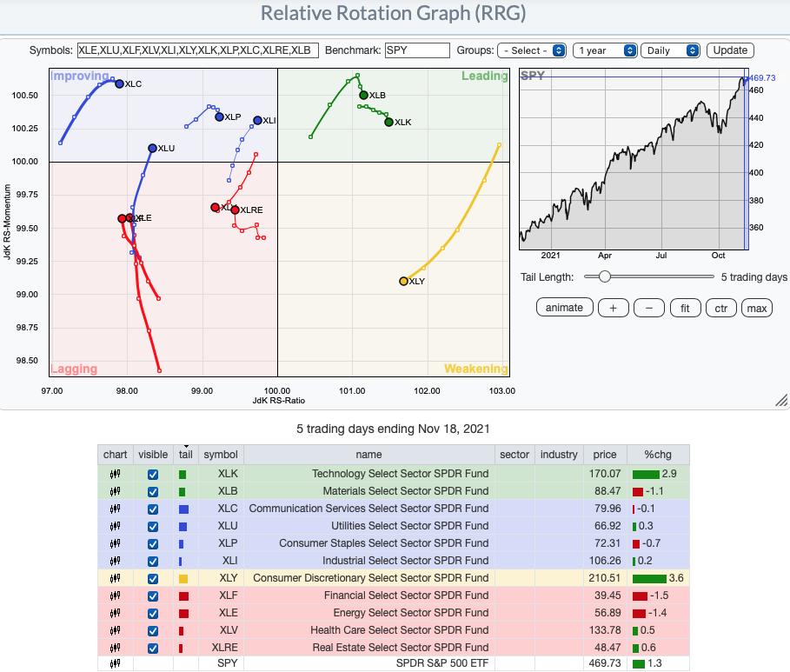Uncheck visible box for XLRE
Image resolution: width=790 pixels, height=672 pixels.
pyautogui.click(x=153, y=649)
